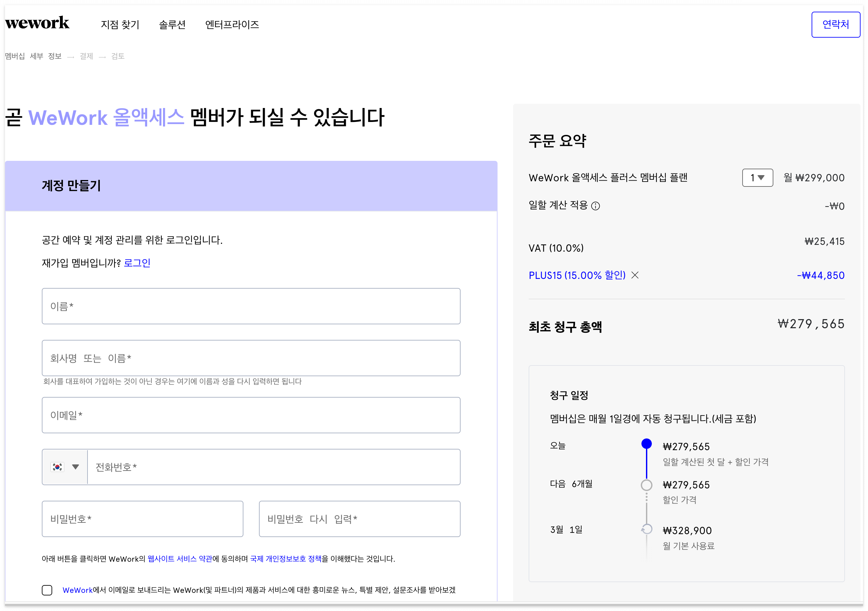
Task: Click the info icon next to 일할 계산 적용
Action: [595, 206]
